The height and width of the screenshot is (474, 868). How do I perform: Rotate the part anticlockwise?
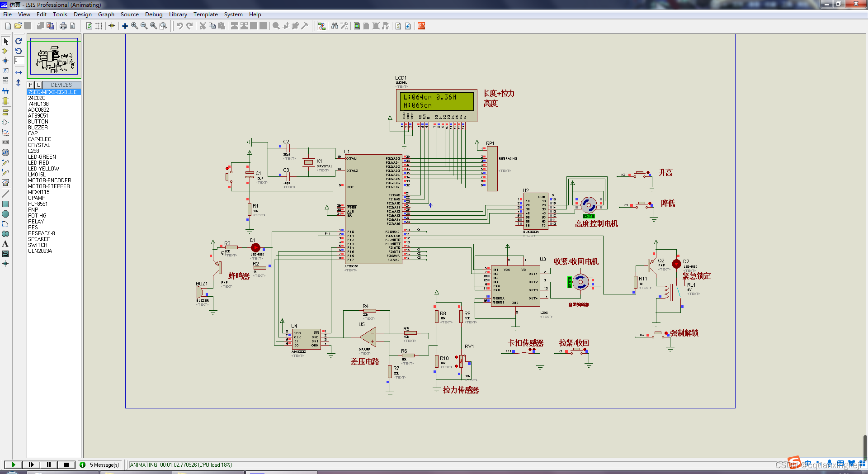(x=19, y=51)
